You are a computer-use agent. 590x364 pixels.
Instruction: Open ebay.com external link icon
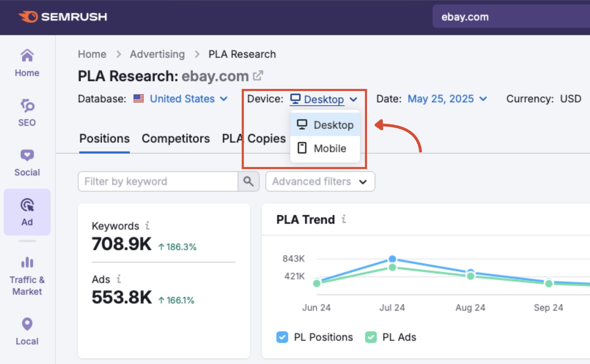(258, 75)
